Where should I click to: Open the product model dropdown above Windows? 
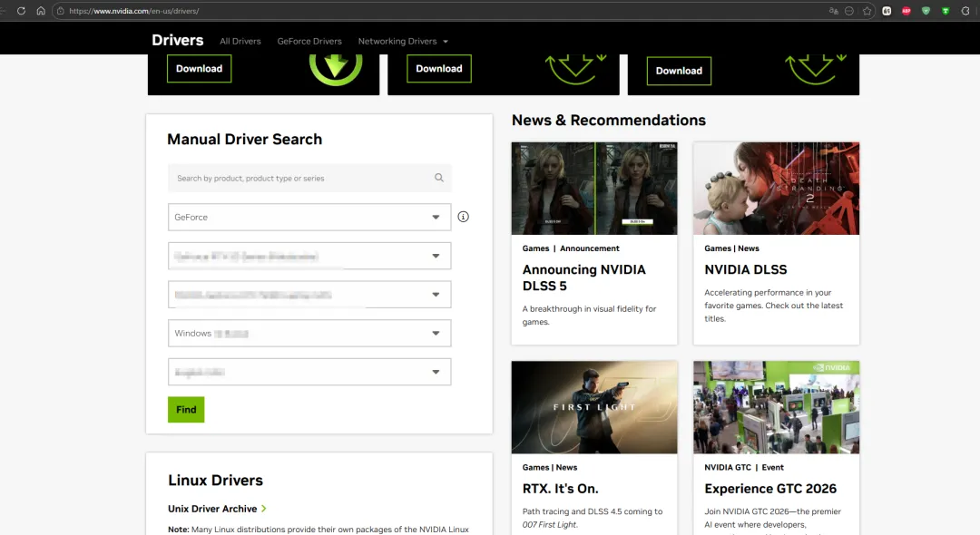click(x=309, y=295)
